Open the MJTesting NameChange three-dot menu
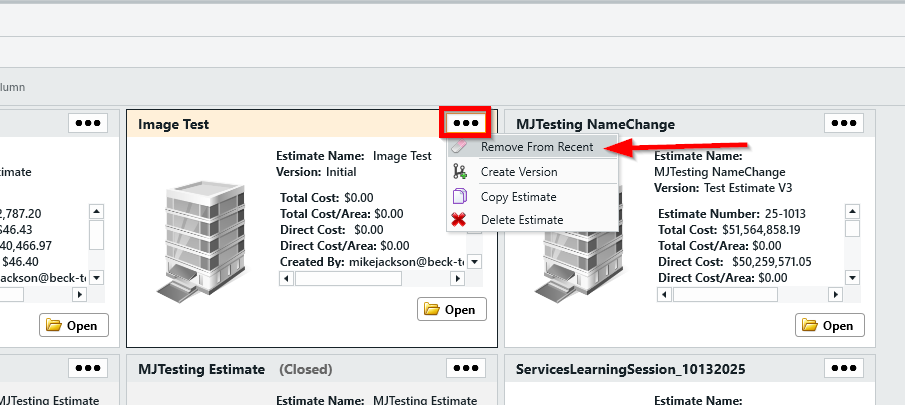The image size is (905, 405). 845,123
